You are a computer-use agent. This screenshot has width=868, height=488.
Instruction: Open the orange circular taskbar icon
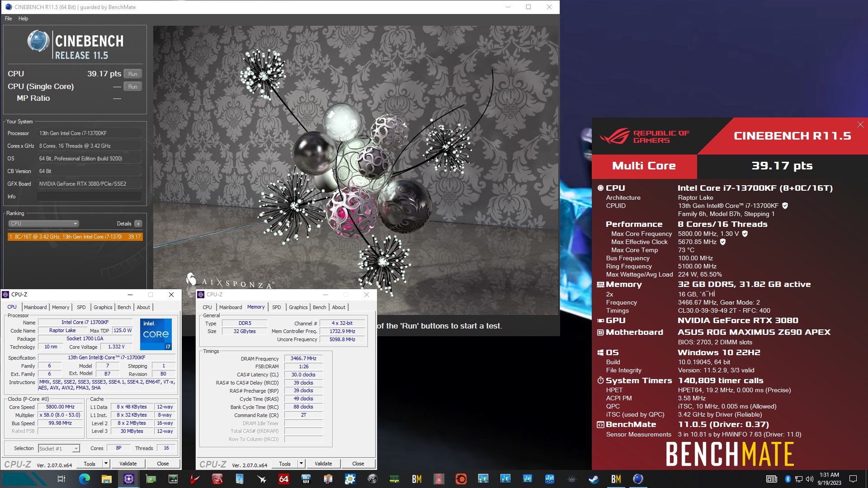click(x=461, y=479)
